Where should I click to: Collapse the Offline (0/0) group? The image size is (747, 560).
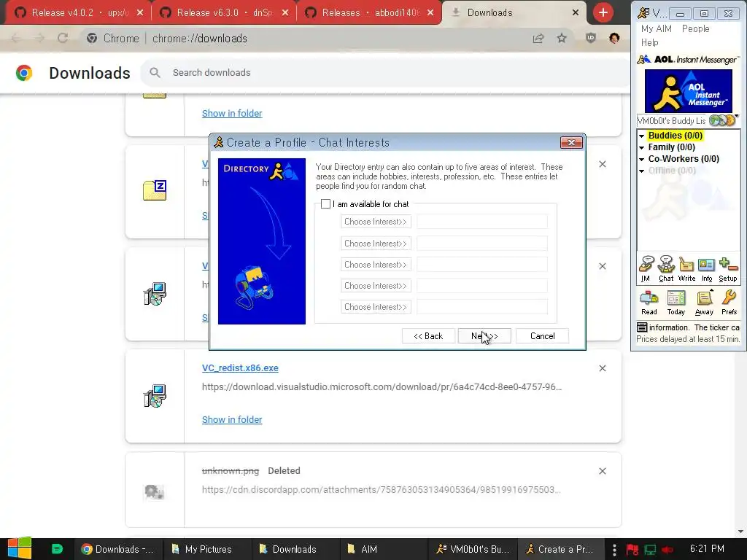642,171
